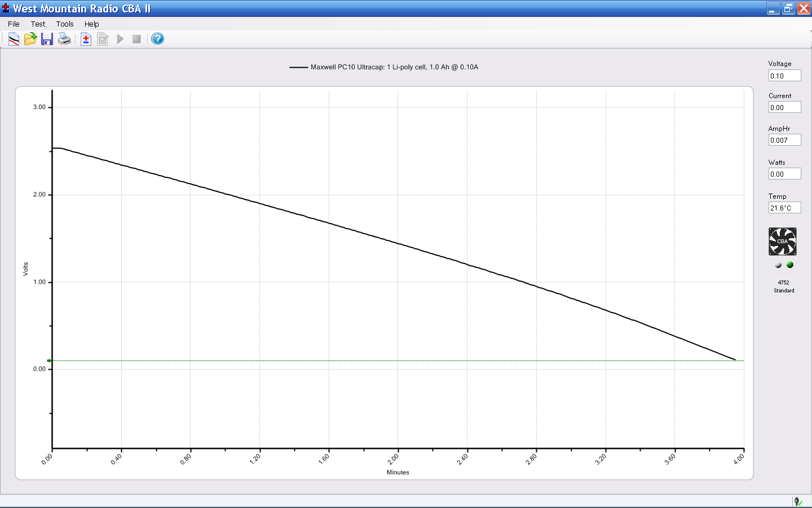Print the graph using the printer icon
The height and width of the screenshot is (508, 812).
tap(64, 39)
